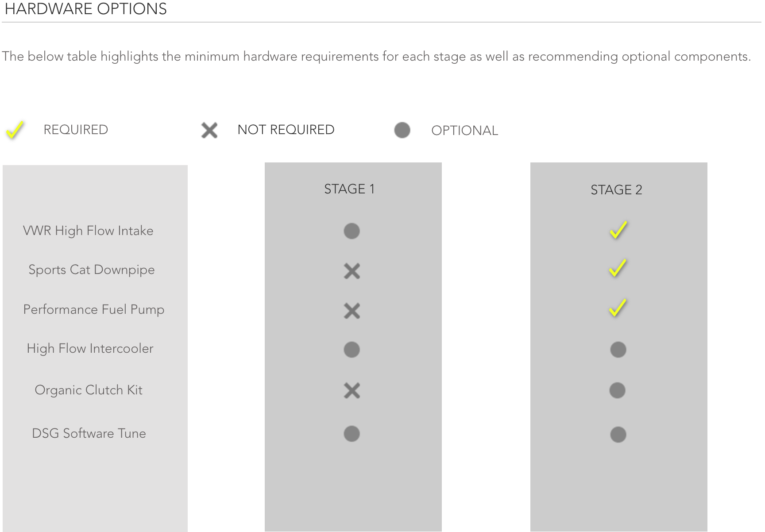
Task: Click Stage 1 optional dot for VWR Intake
Action: [352, 231]
